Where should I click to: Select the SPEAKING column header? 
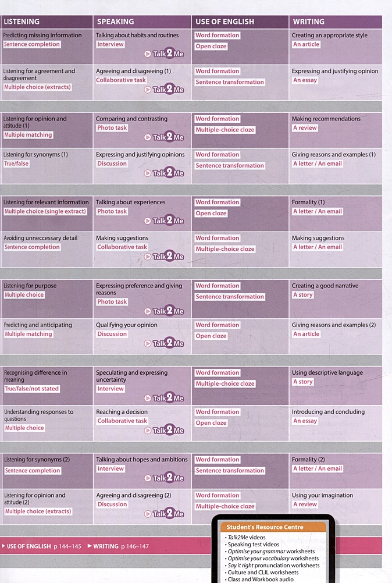[x=115, y=22]
